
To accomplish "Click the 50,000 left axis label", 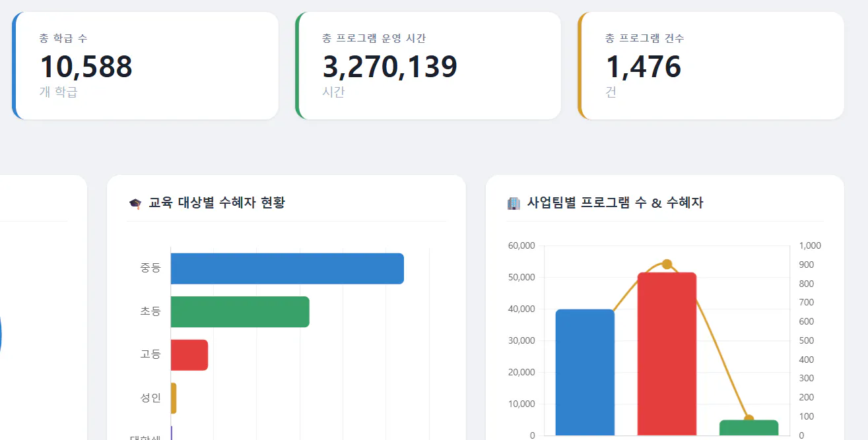I will coord(521,277).
